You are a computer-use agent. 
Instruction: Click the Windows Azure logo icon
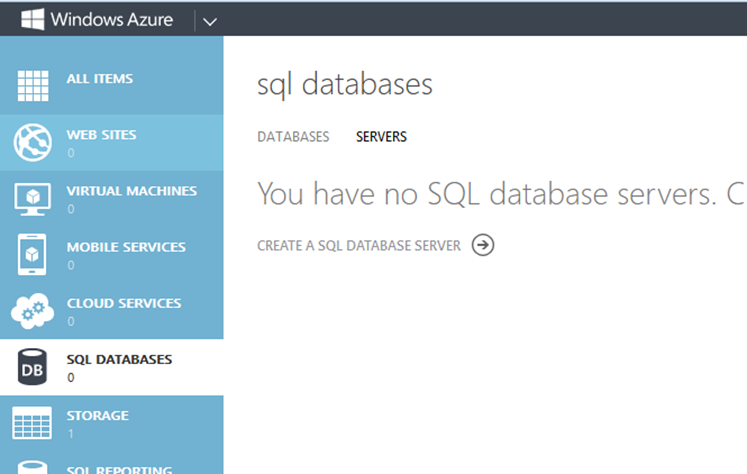32,19
